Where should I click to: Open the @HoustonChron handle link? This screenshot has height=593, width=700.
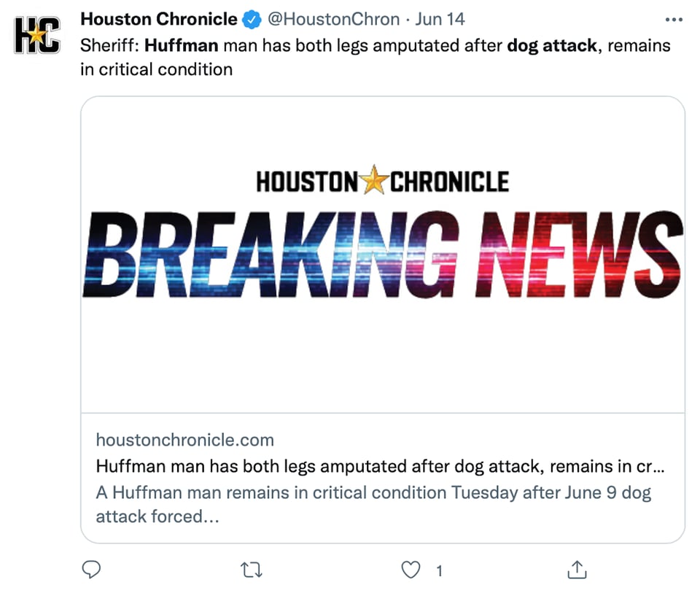(333, 19)
